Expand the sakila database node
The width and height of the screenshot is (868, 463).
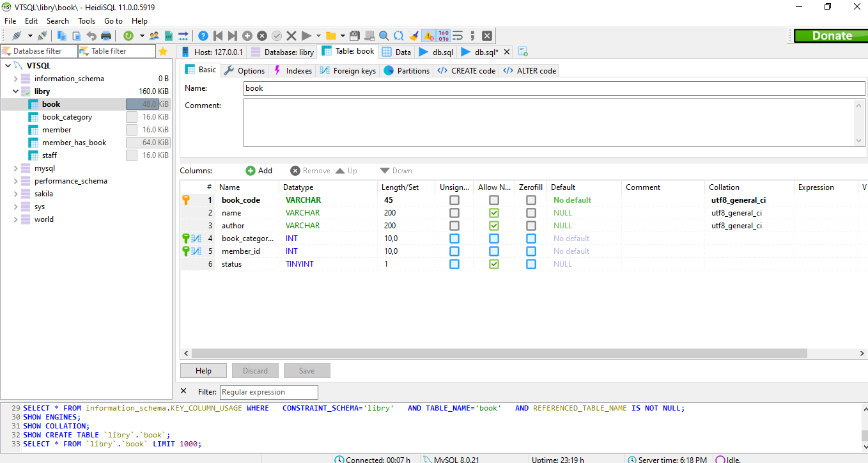pos(15,193)
